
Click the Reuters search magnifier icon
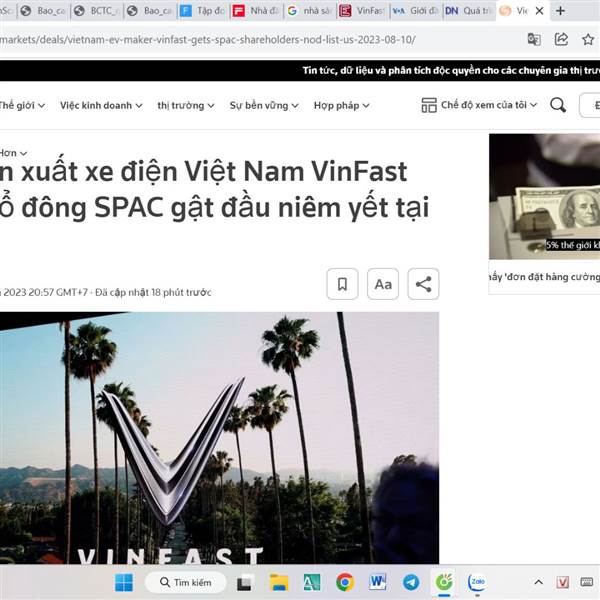(x=558, y=105)
